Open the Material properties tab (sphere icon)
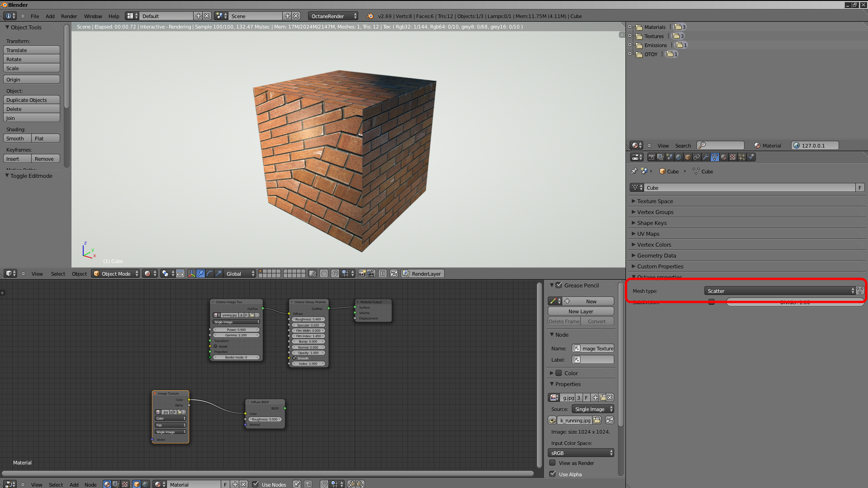Image resolution: width=868 pixels, height=488 pixels. point(724,157)
